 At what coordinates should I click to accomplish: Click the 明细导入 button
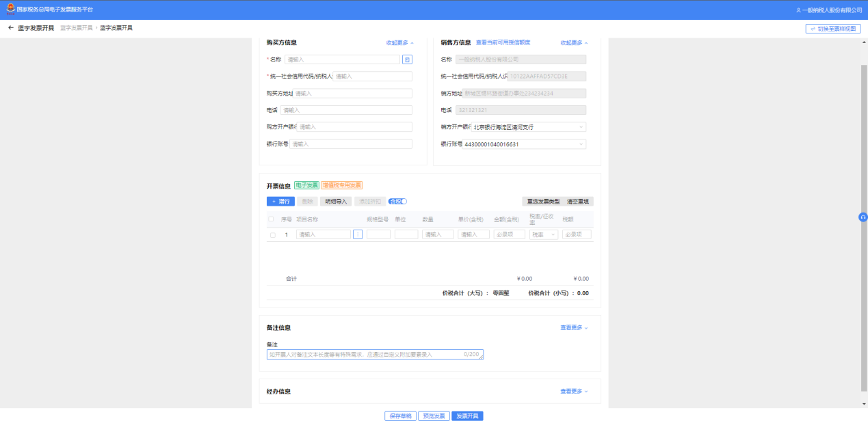(x=336, y=201)
